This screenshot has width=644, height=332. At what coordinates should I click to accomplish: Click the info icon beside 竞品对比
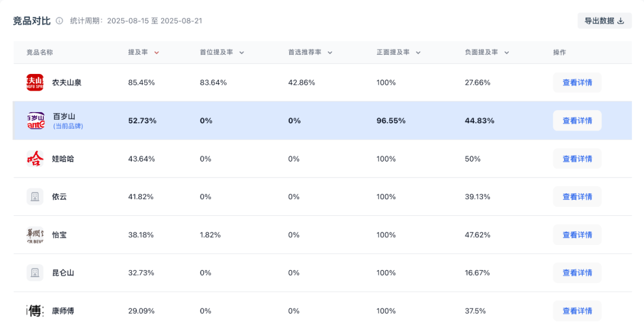tap(60, 21)
